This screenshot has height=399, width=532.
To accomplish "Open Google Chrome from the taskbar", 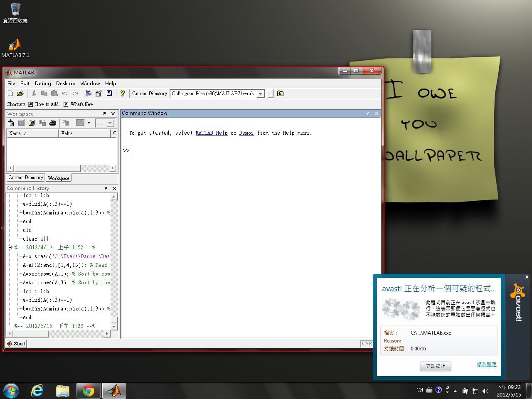I will 88,391.
